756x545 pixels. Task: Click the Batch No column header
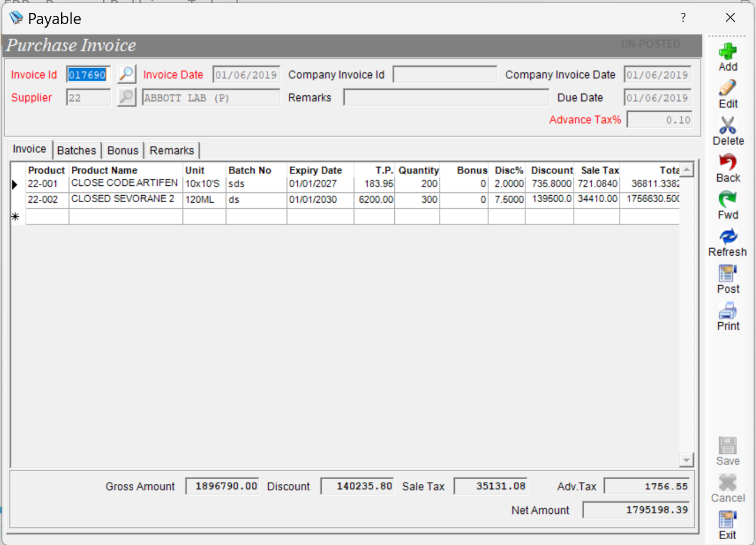256,170
